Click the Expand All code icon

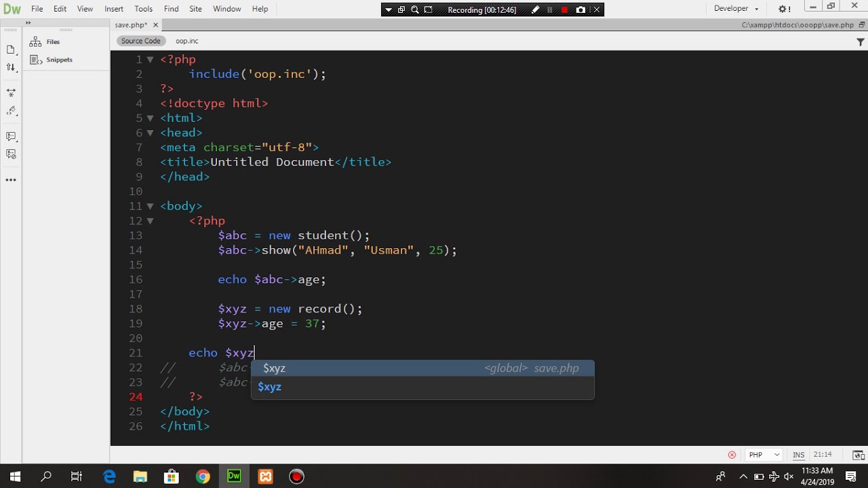pos(11,92)
